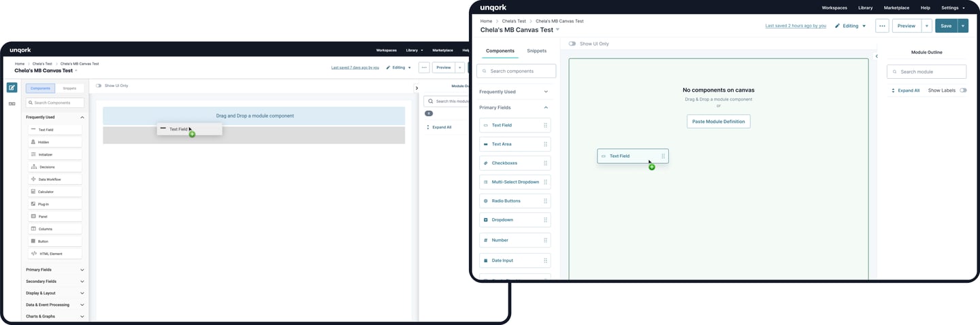Click drag handle of Dropdown component row
The image size is (980, 325).
pyautogui.click(x=545, y=220)
